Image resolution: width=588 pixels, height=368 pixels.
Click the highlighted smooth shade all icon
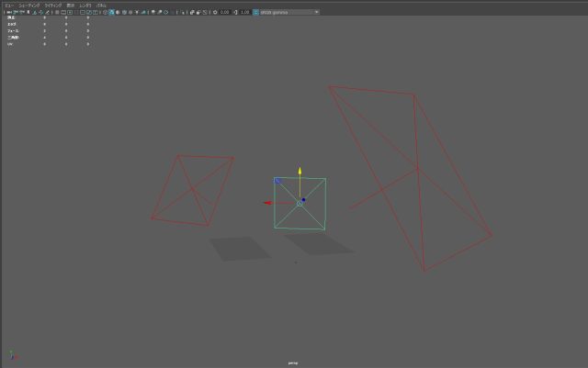pyautogui.click(x=111, y=12)
